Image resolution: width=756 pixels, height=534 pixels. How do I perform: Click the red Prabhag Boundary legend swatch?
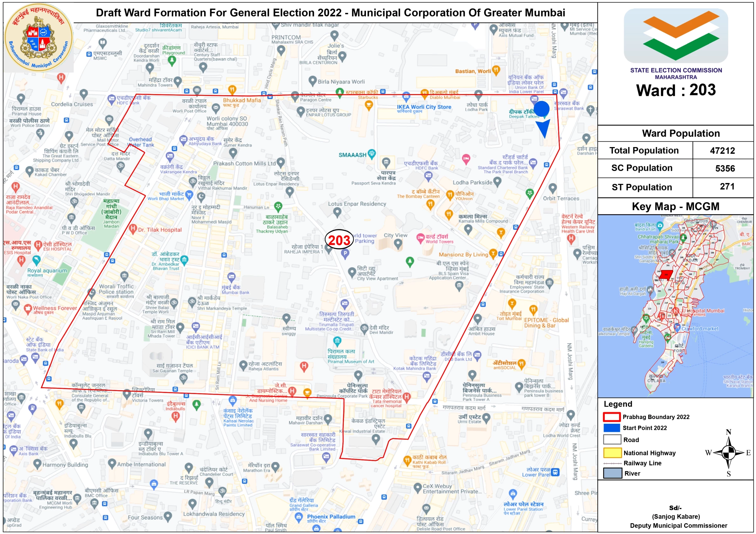612,417
